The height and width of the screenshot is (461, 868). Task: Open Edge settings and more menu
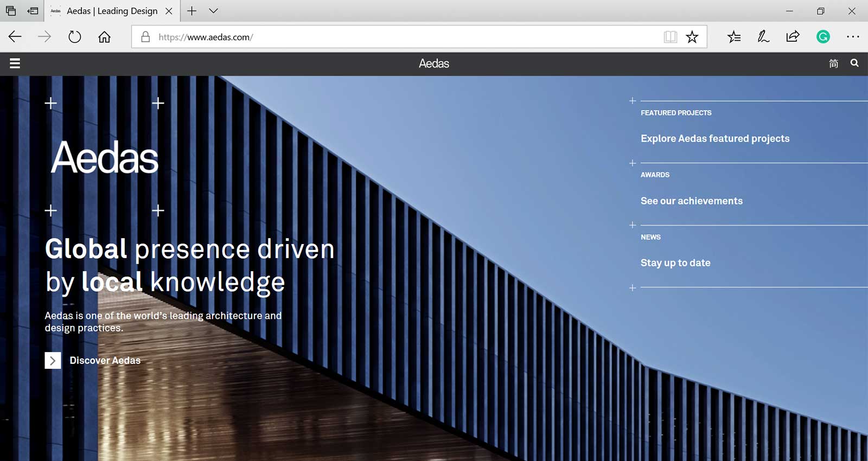tap(853, 37)
